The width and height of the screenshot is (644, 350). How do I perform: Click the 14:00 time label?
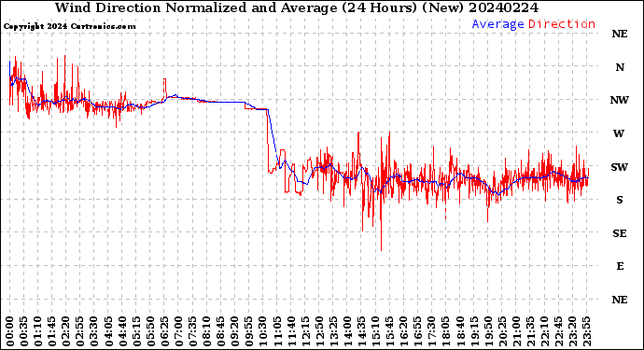(x=347, y=331)
